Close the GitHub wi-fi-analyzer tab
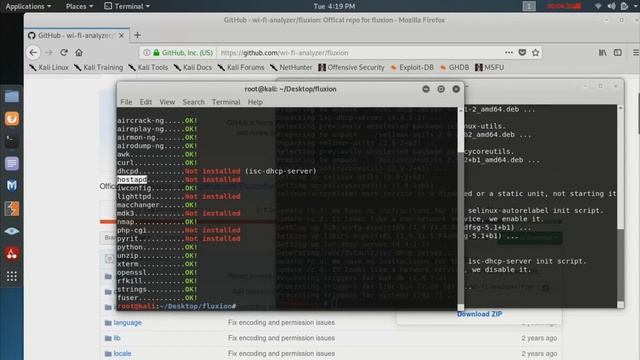640x360 pixels. point(121,36)
